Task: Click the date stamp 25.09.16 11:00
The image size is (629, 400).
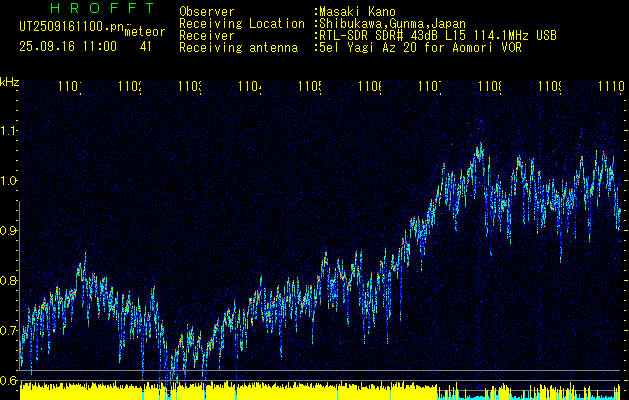Action: [68, 47]
